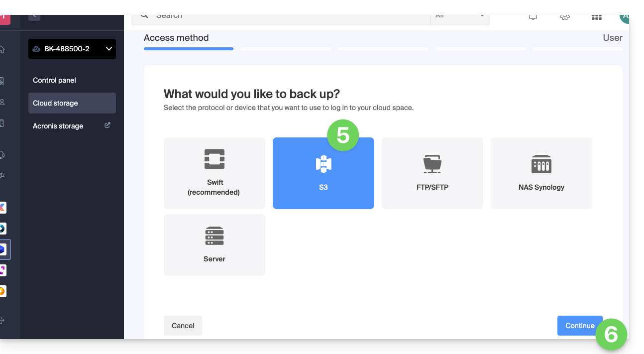Open Control panel in the sidebar
The height and width of the screenshot is (354, 644).
(54, 80)
